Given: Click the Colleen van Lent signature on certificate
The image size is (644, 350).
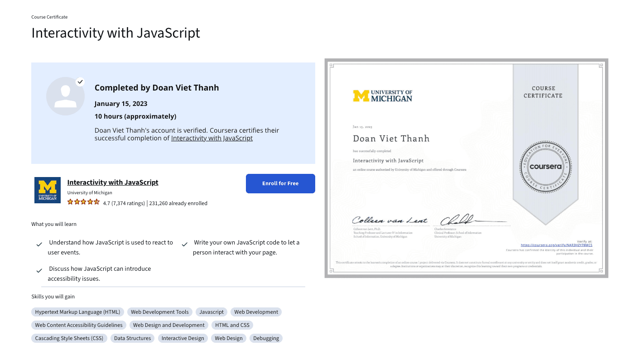Looking at the screenshot, I should (390, 220).
